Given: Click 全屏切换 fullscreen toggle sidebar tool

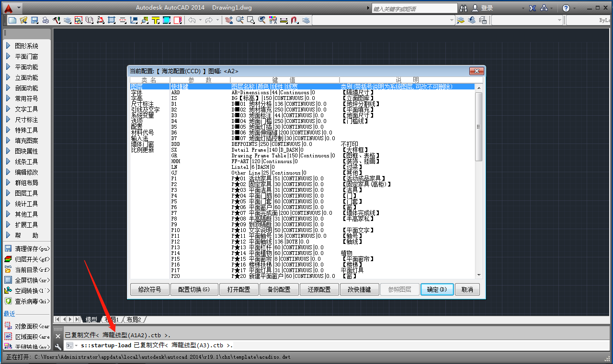Looking at the screenshot, I should point(27,280).
